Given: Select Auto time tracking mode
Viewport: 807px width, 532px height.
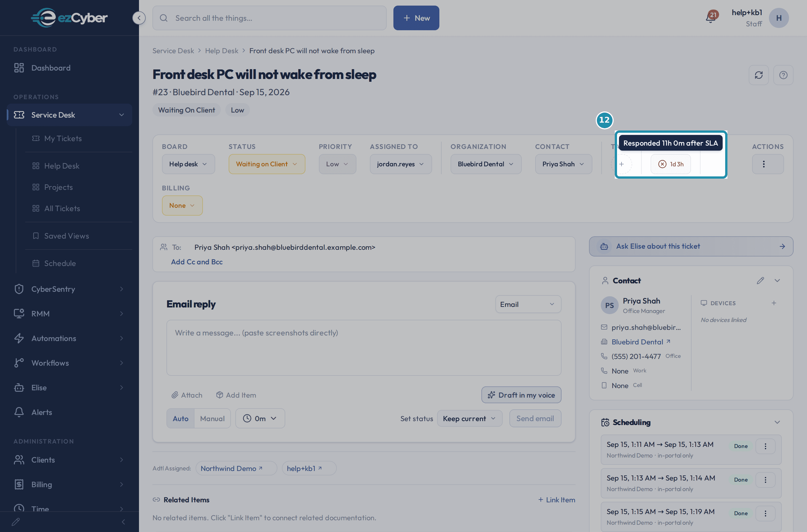Looking at the screenshot, I should coord(180,419).
